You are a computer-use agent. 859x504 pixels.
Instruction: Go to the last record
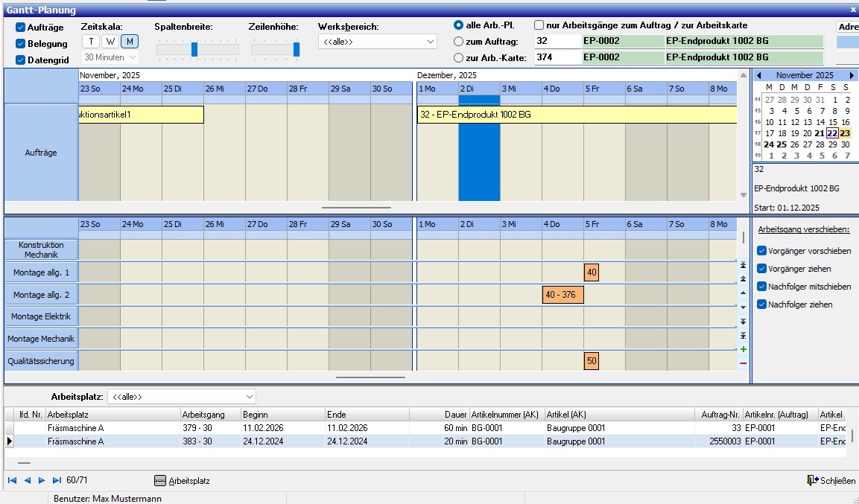pyautogui.click(x=57, y=481)
